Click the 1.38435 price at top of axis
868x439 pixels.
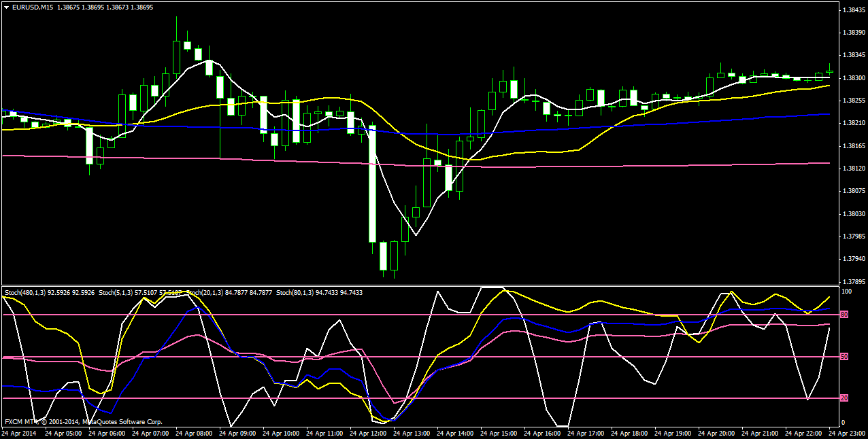click(853, 10)
